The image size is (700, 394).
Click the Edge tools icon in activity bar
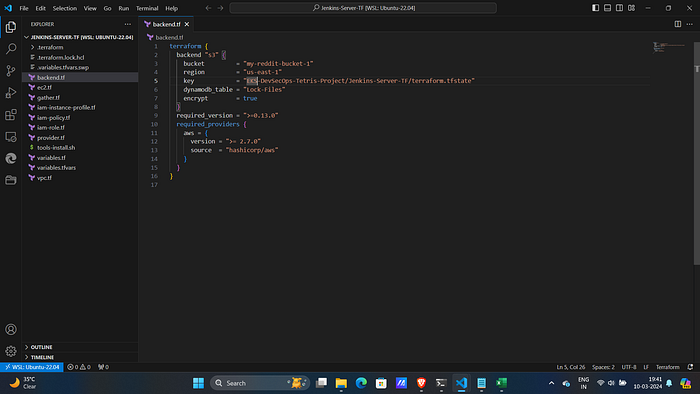(11, 158)
